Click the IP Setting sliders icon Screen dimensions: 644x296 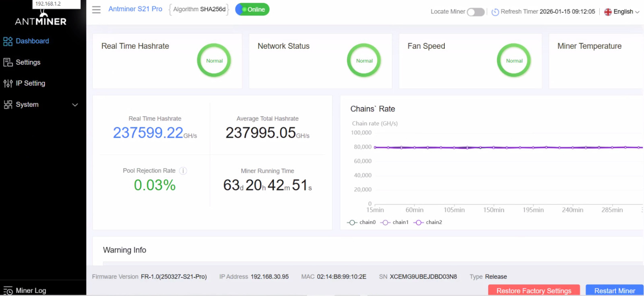(x=8, y=83)
